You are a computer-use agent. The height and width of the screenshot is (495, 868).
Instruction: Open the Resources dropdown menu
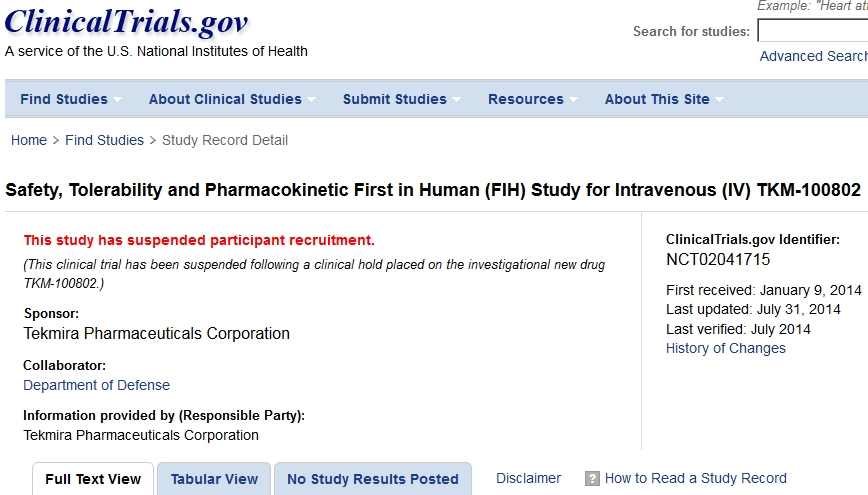coord(533,99)
